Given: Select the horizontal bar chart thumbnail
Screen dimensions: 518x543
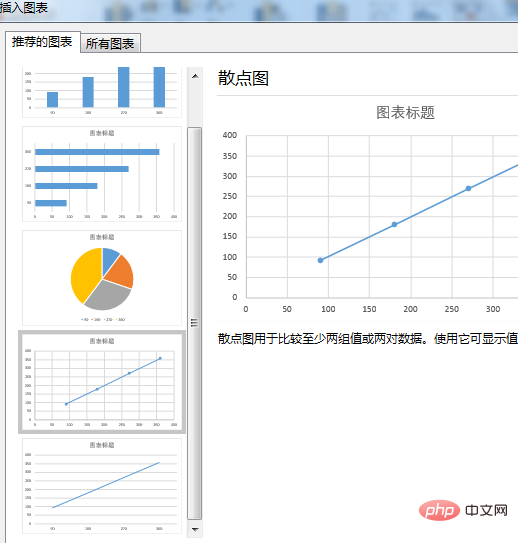Looking at the screenshot, I should click(102, 174).
